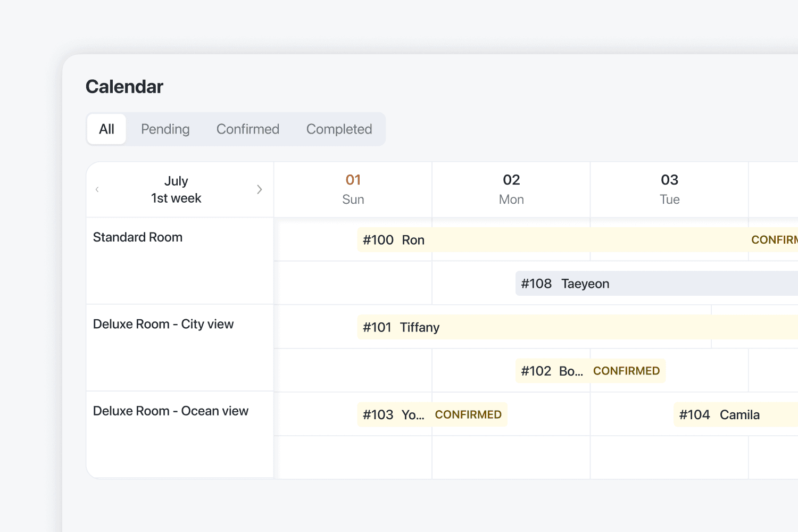Open booking #100 Ron
798x532 pixels.
[578, 240]
